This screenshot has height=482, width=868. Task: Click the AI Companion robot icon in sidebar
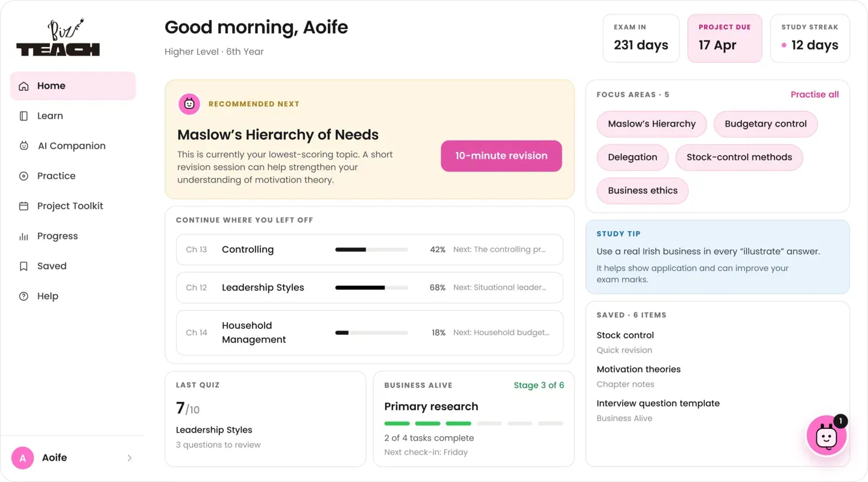[x=24, y=146]
